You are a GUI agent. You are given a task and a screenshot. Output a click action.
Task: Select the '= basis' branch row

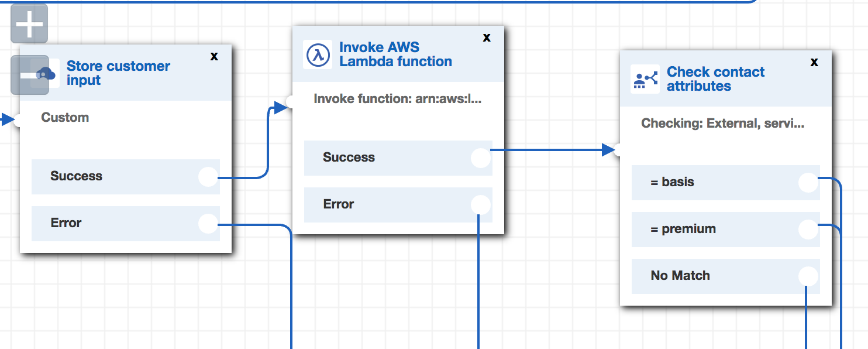[x=725, y=183]
